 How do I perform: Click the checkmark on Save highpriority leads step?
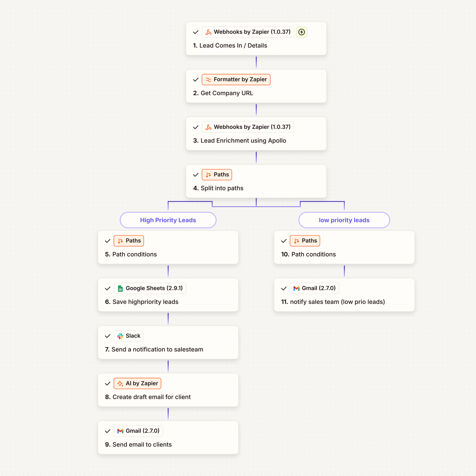click(x=108, y=288)
